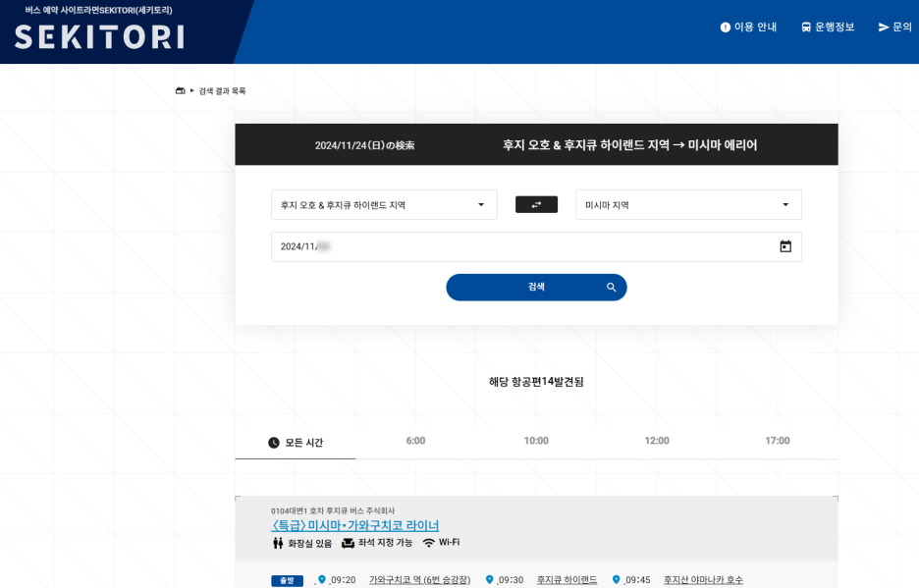Open 운행정보 operation info link

(x=828, y=27)
